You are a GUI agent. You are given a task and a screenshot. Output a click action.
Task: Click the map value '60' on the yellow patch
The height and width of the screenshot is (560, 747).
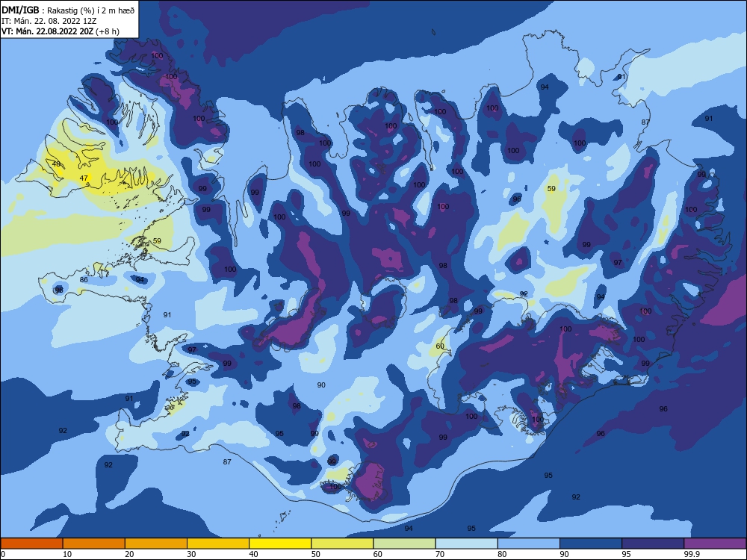440,346
